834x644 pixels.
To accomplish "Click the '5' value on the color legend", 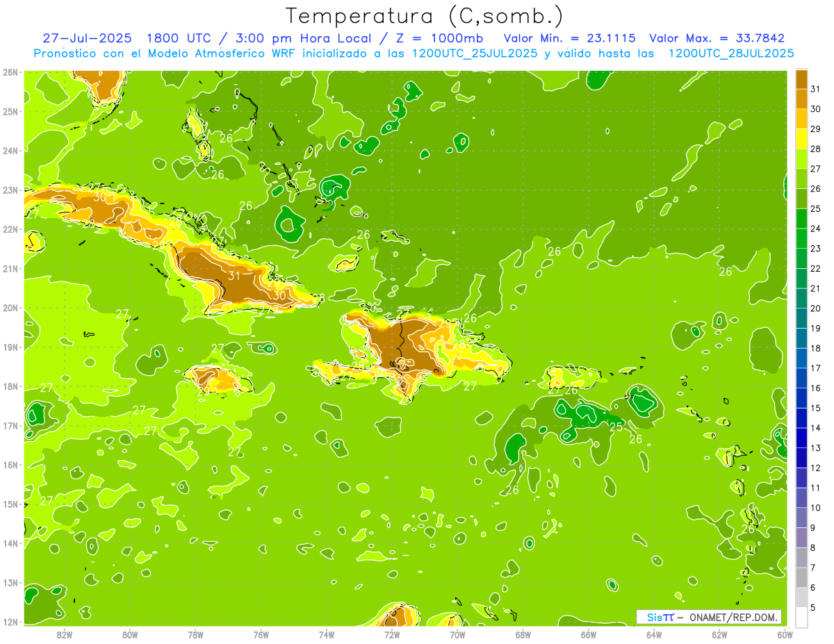I will tap(813, 608).
